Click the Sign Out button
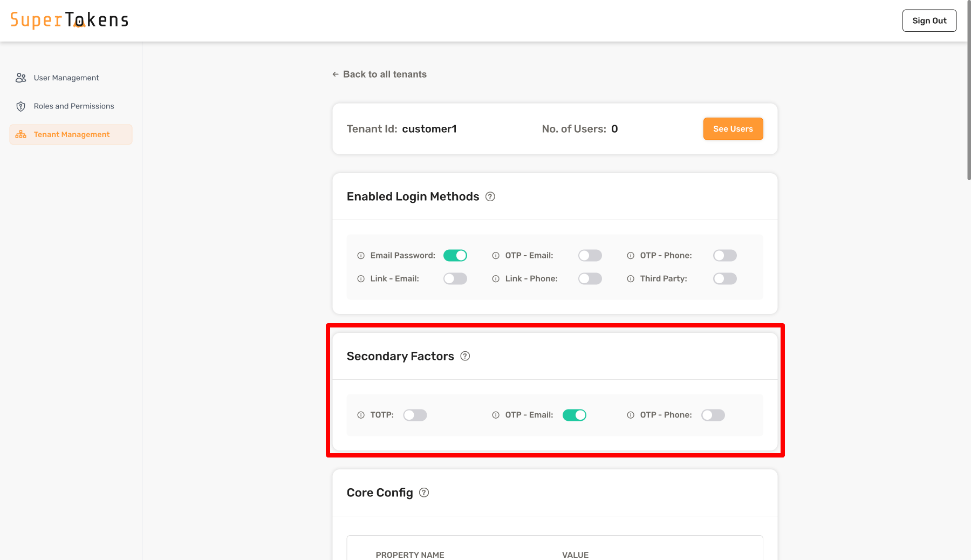Screen dimensions: 971x560 [x=929, y=21]
